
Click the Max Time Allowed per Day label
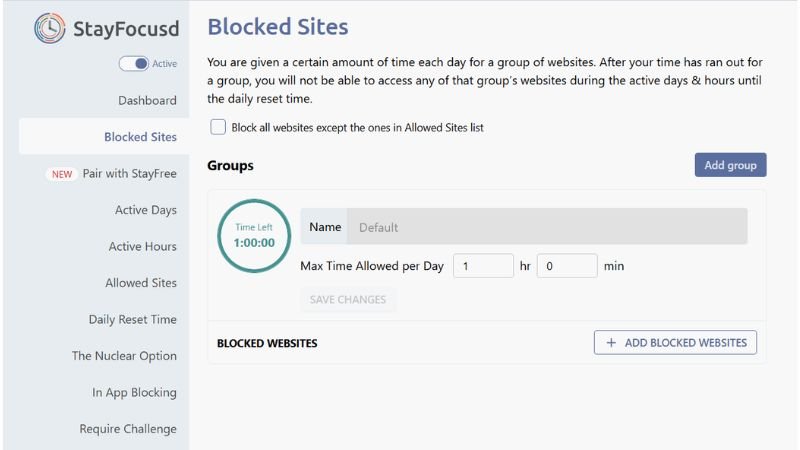[x=371, y=266]
